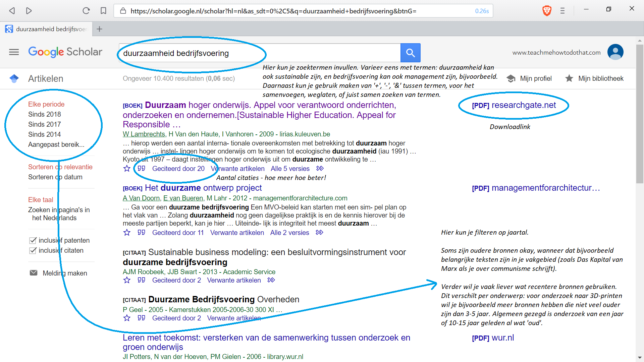Screen dimensions: 644x362
Task: Open the account avatar
Action: 615,52
